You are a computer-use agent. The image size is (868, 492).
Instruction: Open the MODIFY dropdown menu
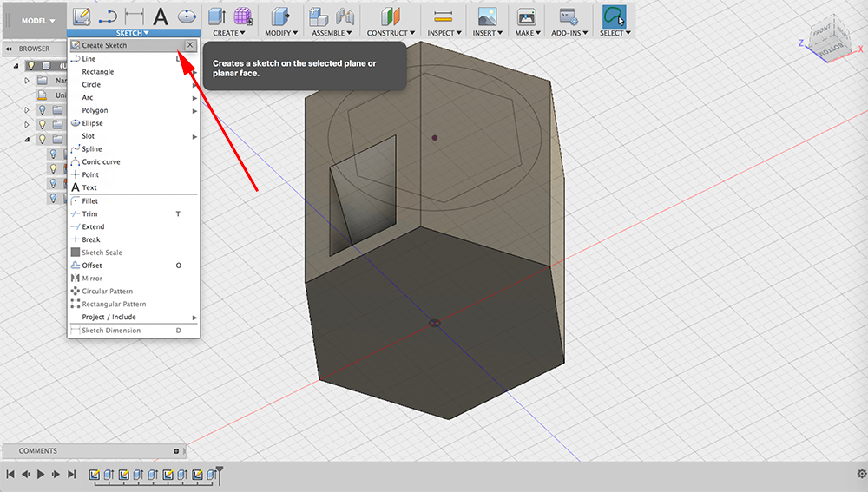(x=281, y=33)
